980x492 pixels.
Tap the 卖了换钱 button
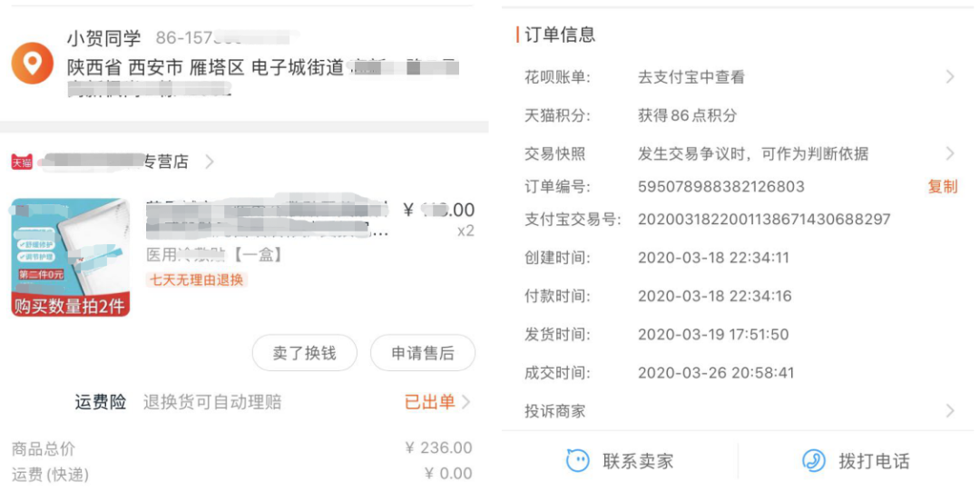[304, 353]
